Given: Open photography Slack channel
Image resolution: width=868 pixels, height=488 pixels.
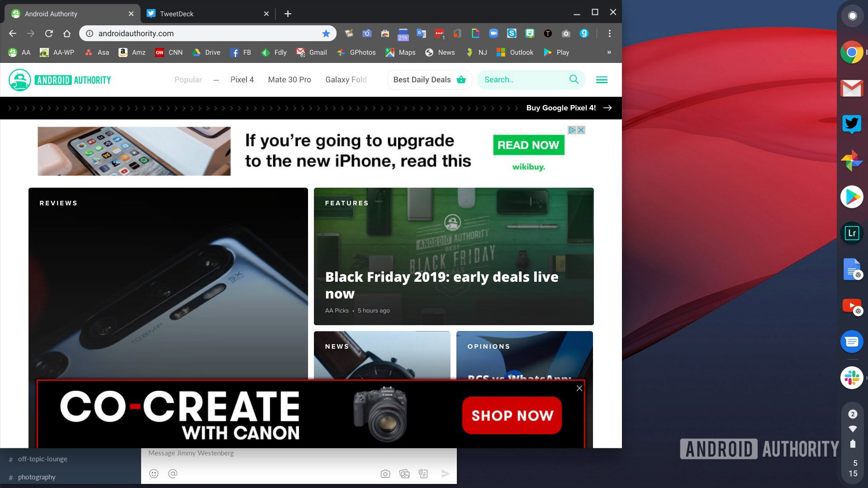Looking at the screenshot, I should click(x=37, y=477).
